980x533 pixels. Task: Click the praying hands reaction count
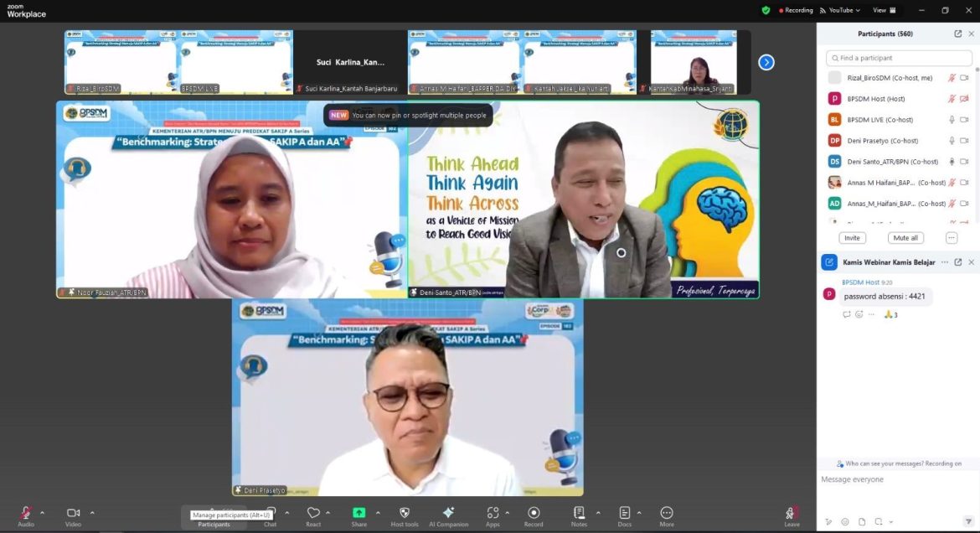click(x=891, y=314)
